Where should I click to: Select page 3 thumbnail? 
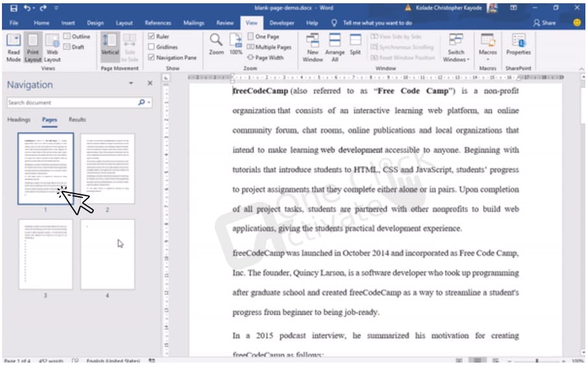(x=46, y=254)
